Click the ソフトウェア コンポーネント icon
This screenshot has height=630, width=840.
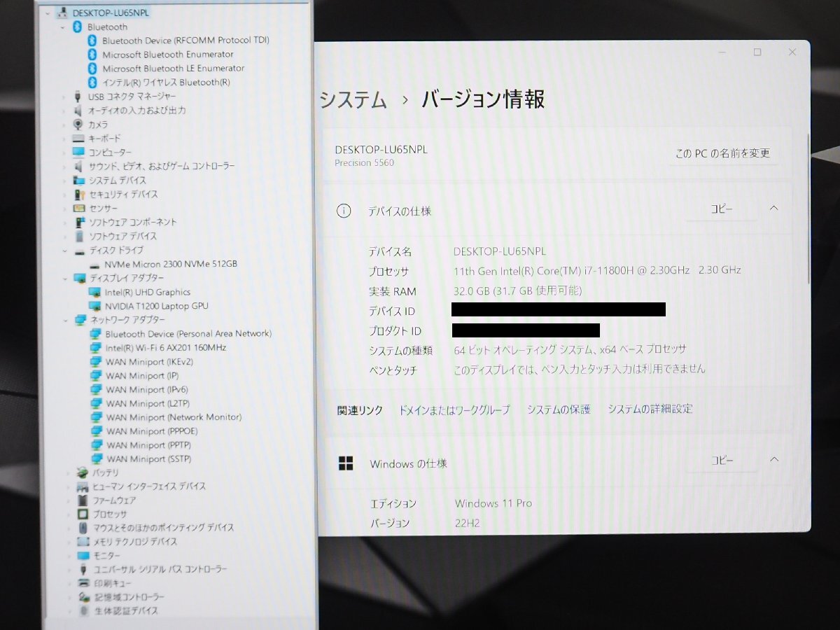(80, 223)
